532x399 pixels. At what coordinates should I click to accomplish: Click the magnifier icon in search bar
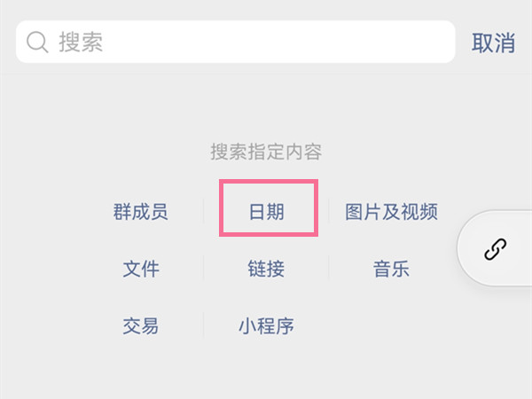pyautogui.click(x=37, y=43)
